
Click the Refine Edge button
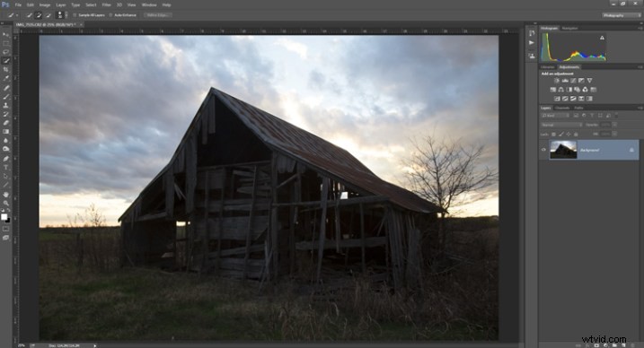158,15
